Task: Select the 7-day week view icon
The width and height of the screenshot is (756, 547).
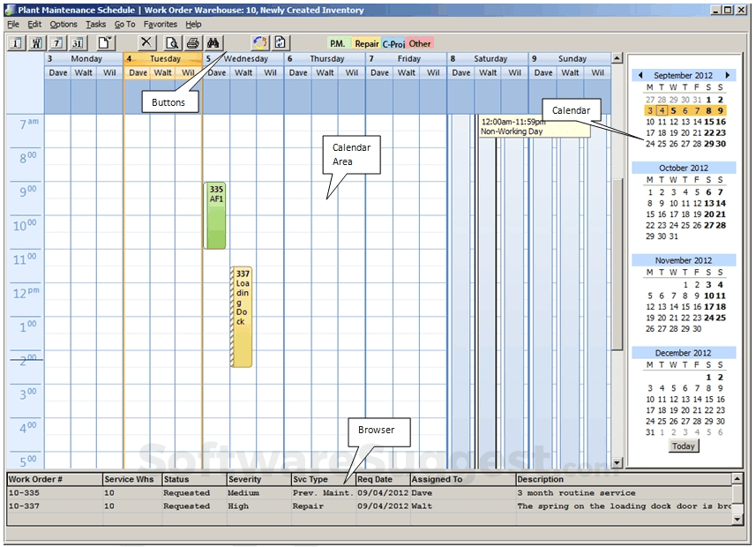Action: click(57, 42)
